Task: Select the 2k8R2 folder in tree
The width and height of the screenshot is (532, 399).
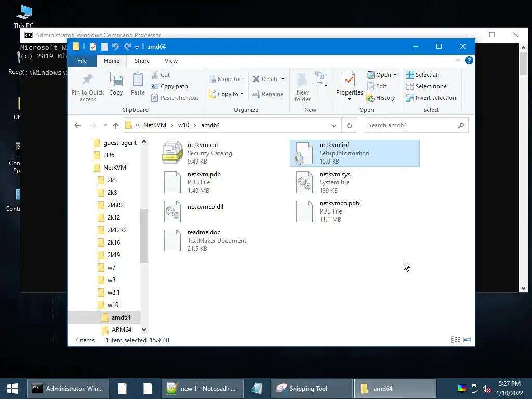Action: (111, 205)
